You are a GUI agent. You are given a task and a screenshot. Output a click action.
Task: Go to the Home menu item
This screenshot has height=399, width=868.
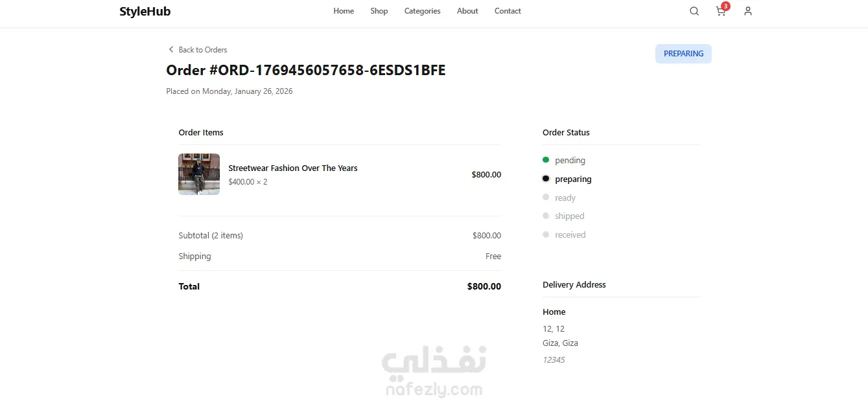344,11
